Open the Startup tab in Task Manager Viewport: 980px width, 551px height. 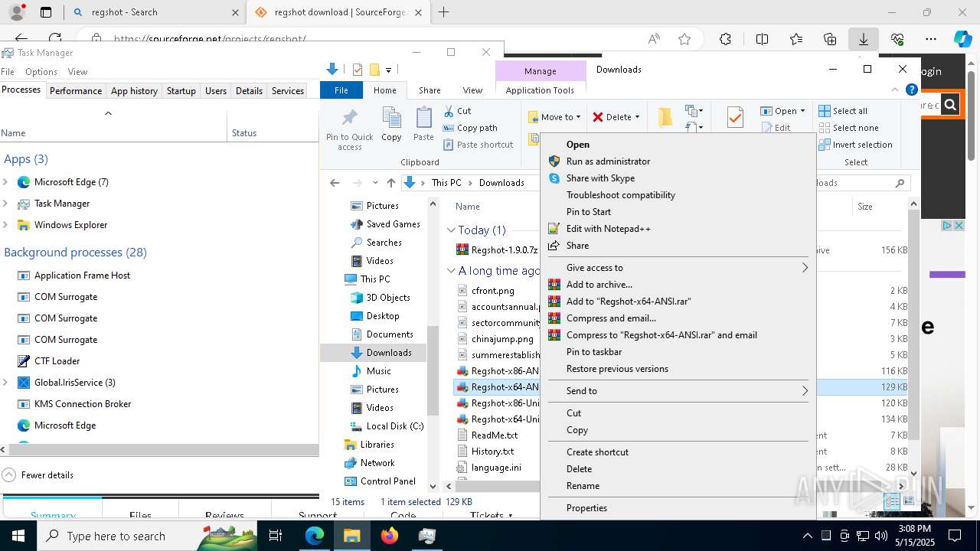[181, 90]
